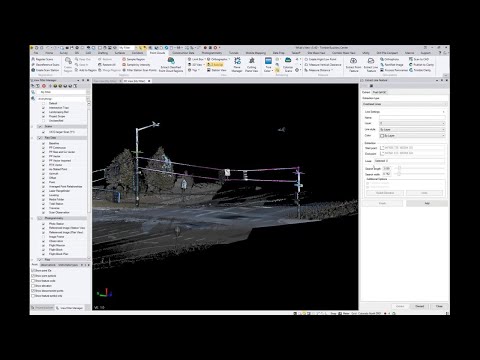Image resolution: width=480 pixels, height=360 pixels.
Task: Click the Help button
Action: point(427,203)
